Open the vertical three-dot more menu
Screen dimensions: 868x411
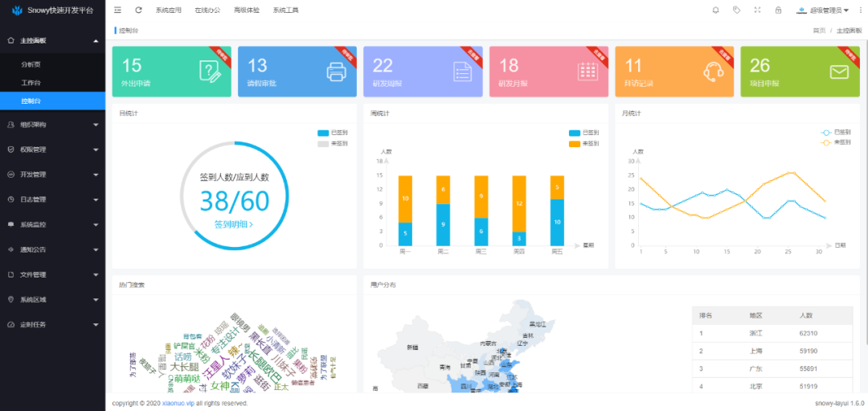(859, 10)
